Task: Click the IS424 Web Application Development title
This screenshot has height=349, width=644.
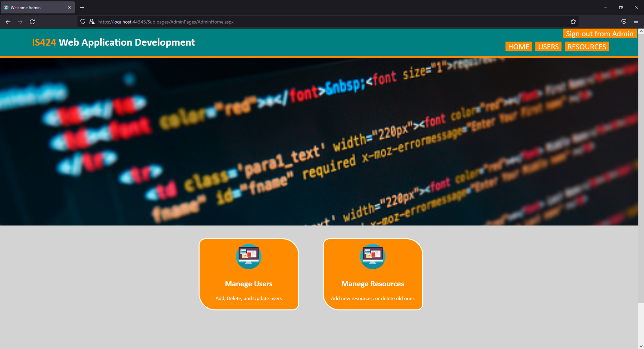Action: [113, 42]
